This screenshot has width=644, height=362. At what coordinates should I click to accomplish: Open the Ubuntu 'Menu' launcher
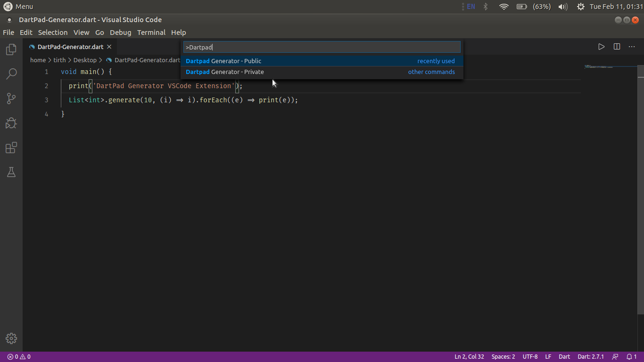point(18,7)
